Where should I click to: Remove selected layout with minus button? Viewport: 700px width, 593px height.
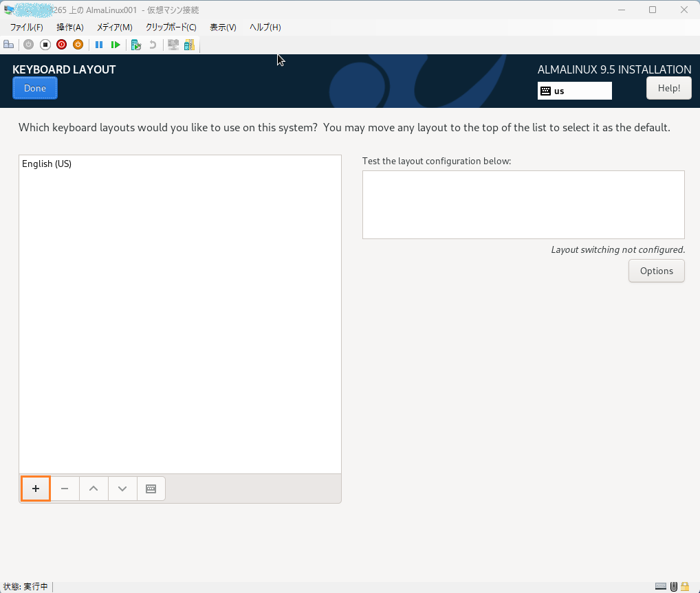click(x=65, y=489)
